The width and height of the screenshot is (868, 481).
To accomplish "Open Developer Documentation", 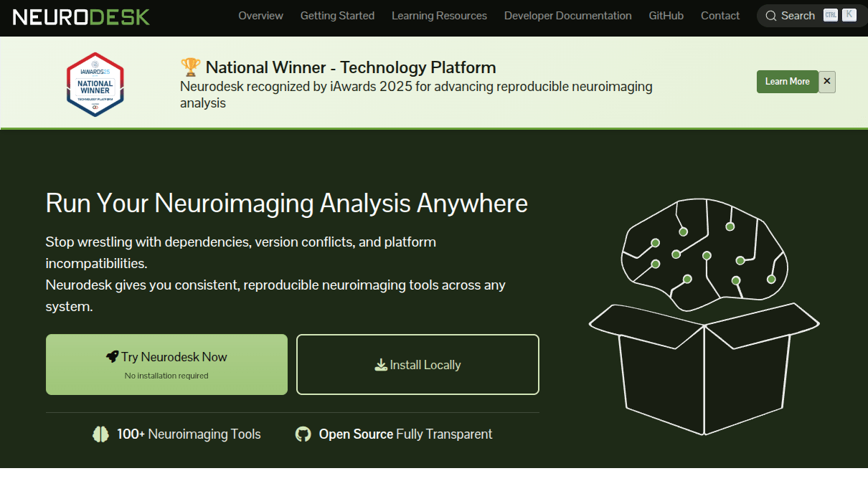I will (x=567, y=16).
